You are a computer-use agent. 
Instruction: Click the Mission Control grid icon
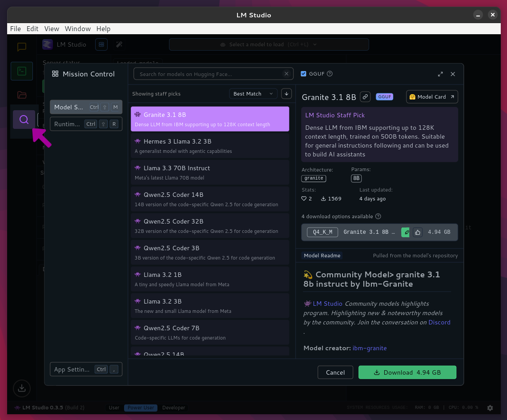tap(55, 74)
